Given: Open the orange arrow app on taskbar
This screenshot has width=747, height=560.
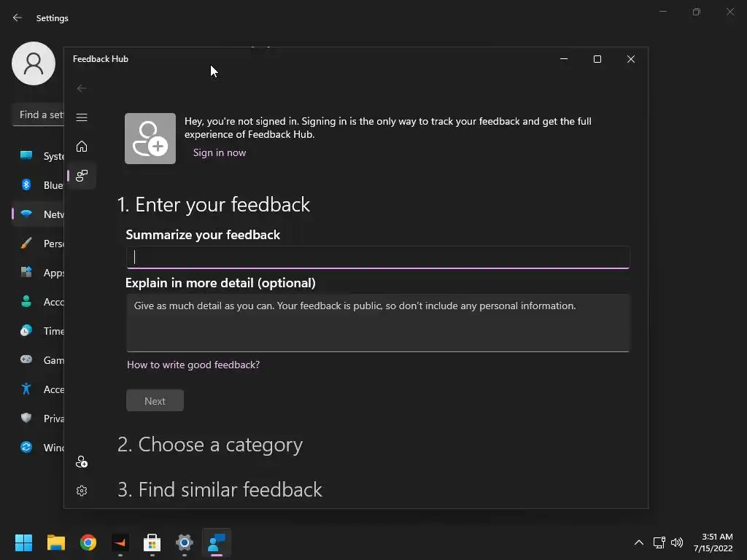Looking at the screenshot, I should click(120, 542).
